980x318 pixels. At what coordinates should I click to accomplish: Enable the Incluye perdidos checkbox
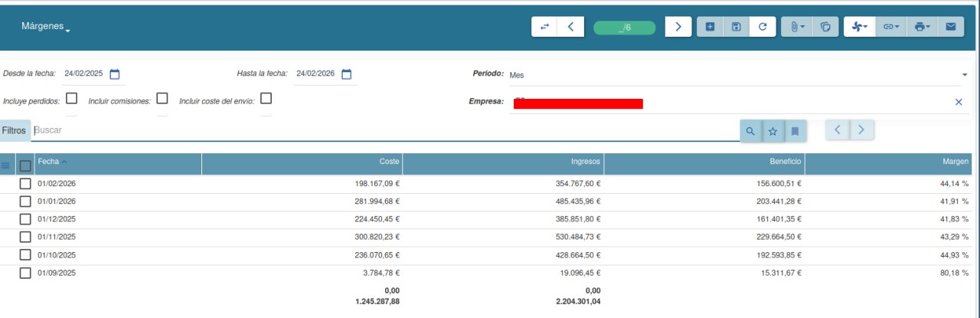[72, 98]
